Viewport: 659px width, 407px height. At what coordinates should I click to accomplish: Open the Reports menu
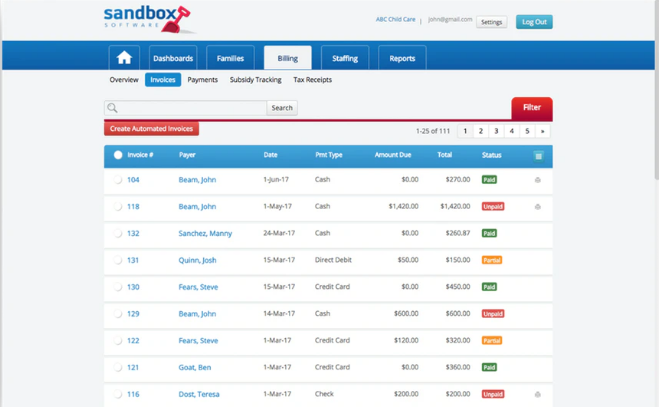tap(402, 58)
